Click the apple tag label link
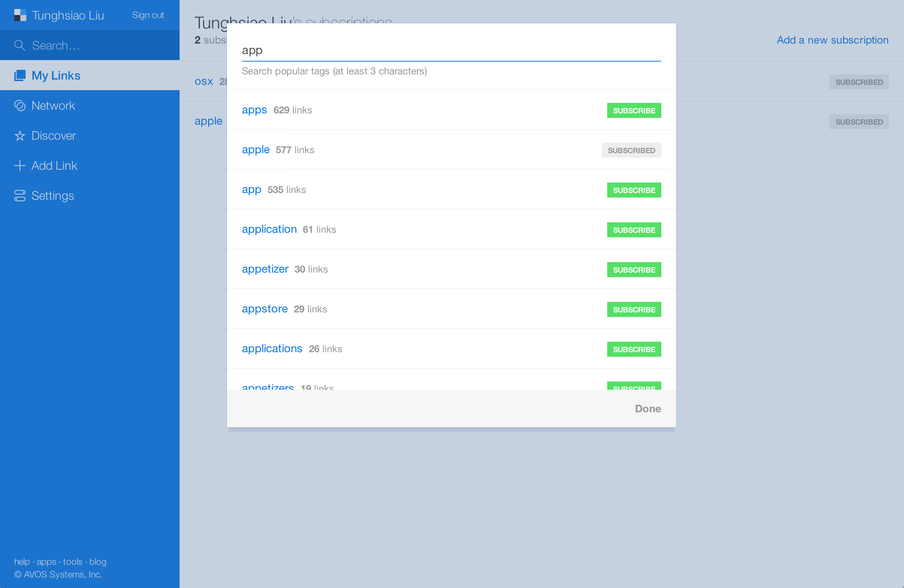This screenshot has width=904, height=588. point(255,149)
